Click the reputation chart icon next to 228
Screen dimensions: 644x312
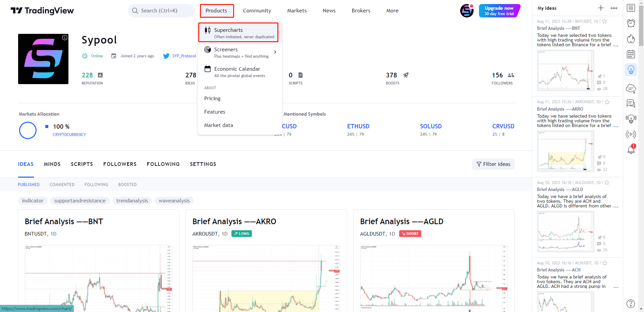coord(100,75)
